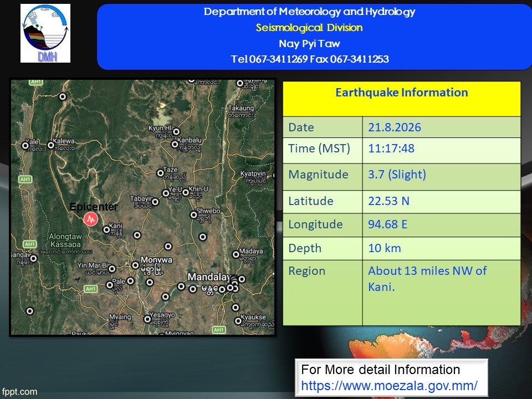
Task: Click the Madaya town marker
Action: [236, 254]
